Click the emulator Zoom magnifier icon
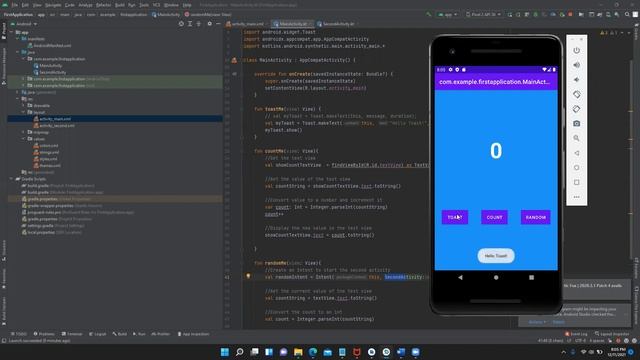640x360 pixels. pyautogui.click(x=576, y=138)
